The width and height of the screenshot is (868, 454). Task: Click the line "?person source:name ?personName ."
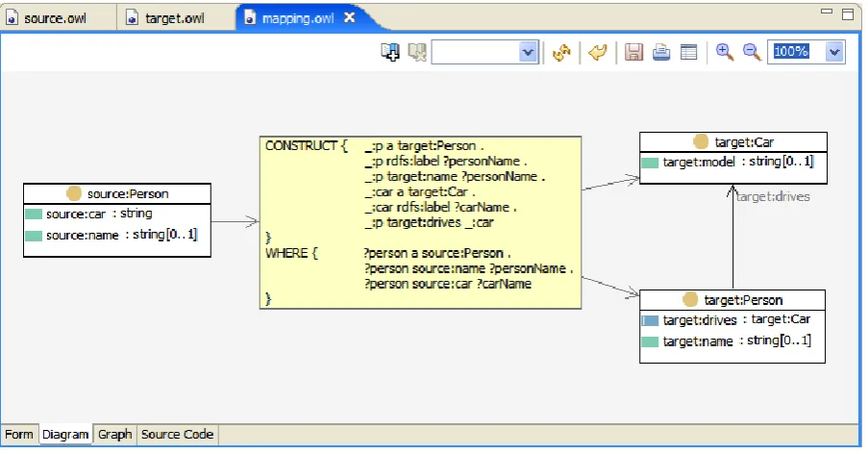[x=468, y=268]
